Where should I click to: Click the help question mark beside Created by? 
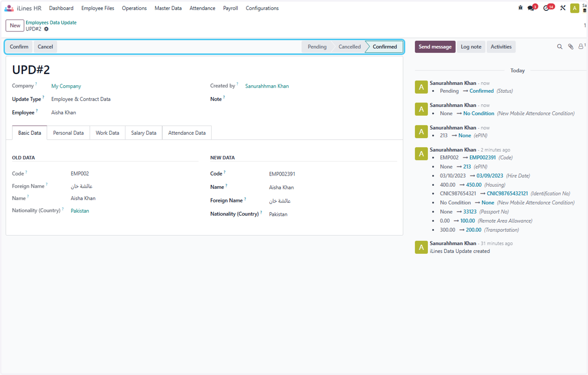tap(238, 84)
